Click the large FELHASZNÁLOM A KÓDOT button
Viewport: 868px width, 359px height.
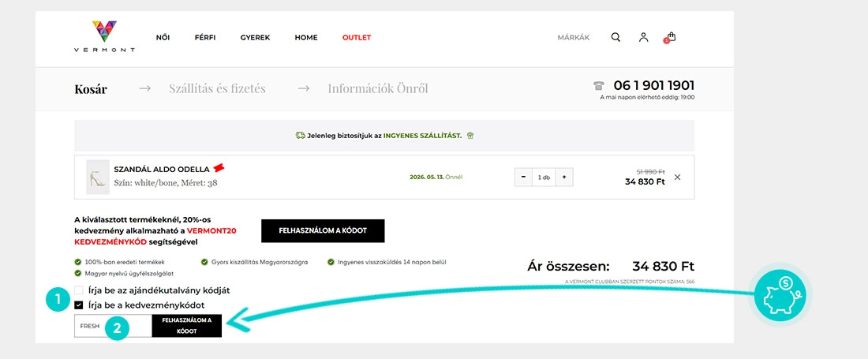323,230
